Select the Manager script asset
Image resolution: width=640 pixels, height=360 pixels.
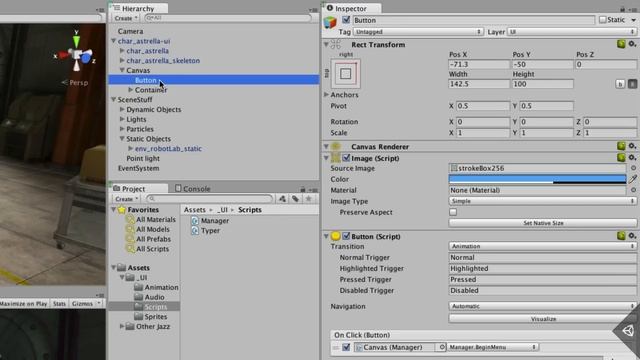[210, 221]
